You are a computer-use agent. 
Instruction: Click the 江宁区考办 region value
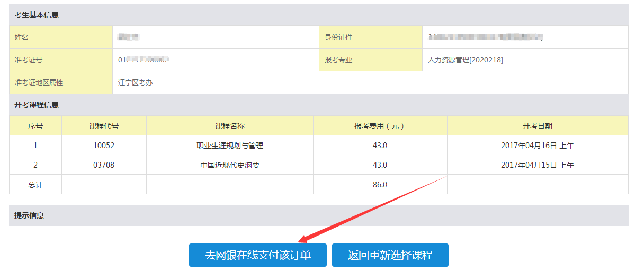pyautogui.click(x=135, y=83)
